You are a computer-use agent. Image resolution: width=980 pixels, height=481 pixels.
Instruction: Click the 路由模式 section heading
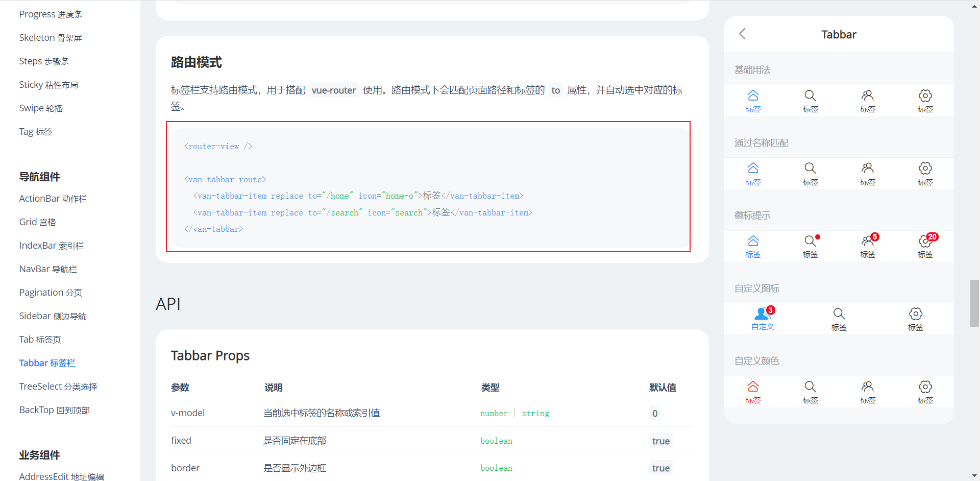[x=197, y=62]
